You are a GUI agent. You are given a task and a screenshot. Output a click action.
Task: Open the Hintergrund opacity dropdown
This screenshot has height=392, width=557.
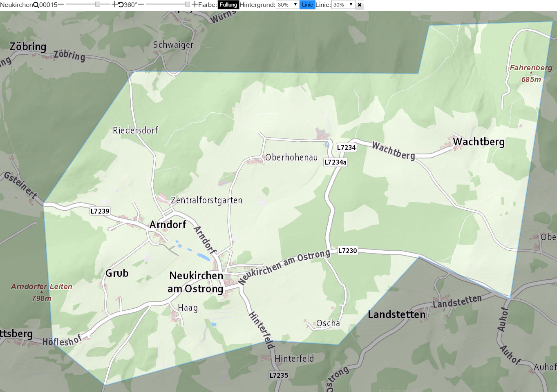coord(287,5)
